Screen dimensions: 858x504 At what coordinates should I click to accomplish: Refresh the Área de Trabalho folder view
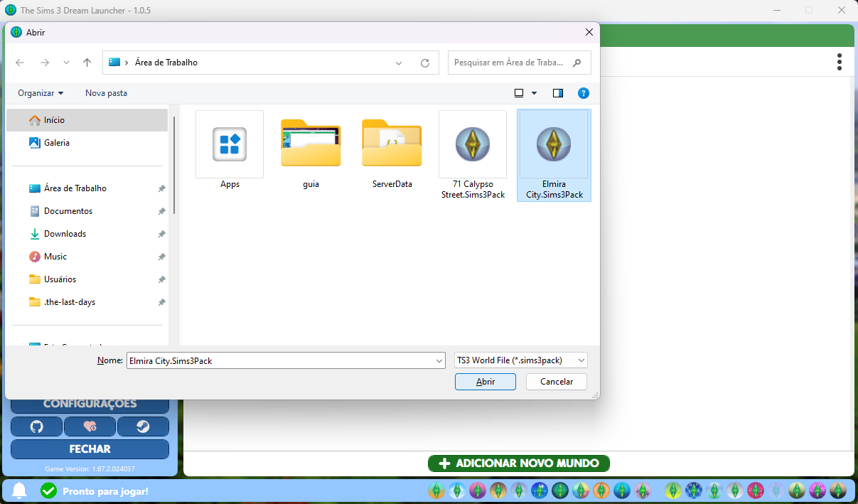(x=425, y=63)
